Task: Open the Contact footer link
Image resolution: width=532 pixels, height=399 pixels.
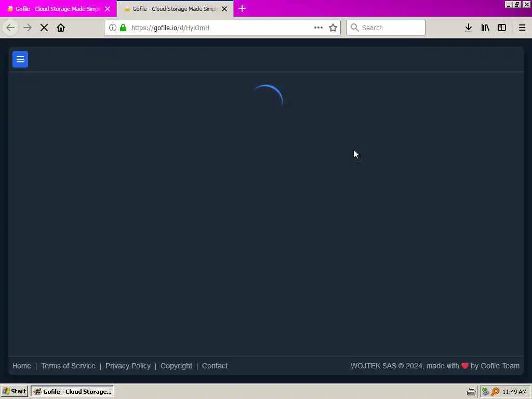Action: [215, 366]
